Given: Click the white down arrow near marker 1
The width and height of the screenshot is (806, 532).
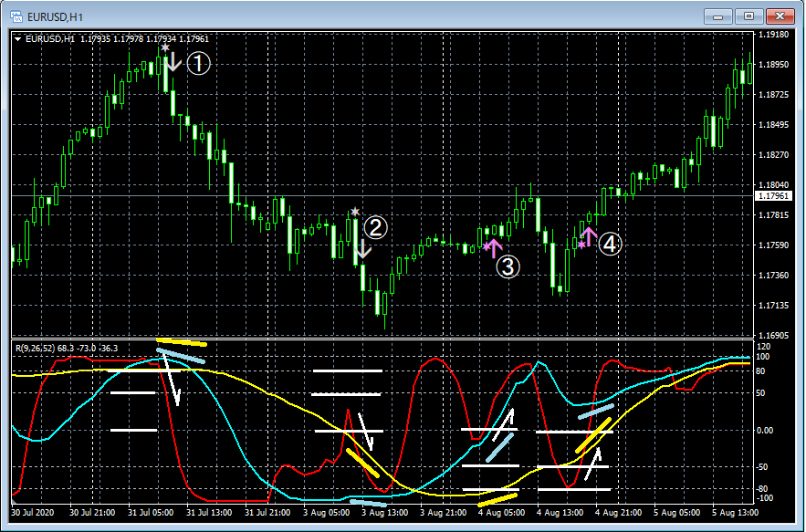Looking at the screenshot, I should click(x=173, y=60).
